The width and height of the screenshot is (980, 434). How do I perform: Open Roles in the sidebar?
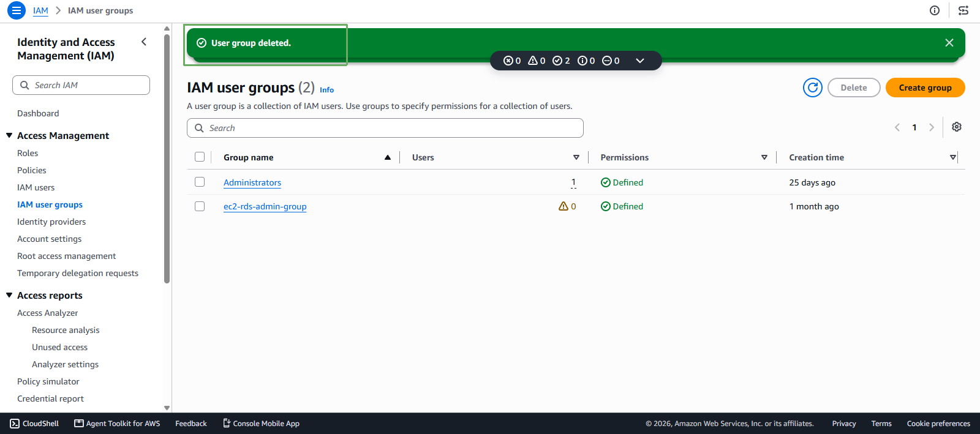pos(28,153)
